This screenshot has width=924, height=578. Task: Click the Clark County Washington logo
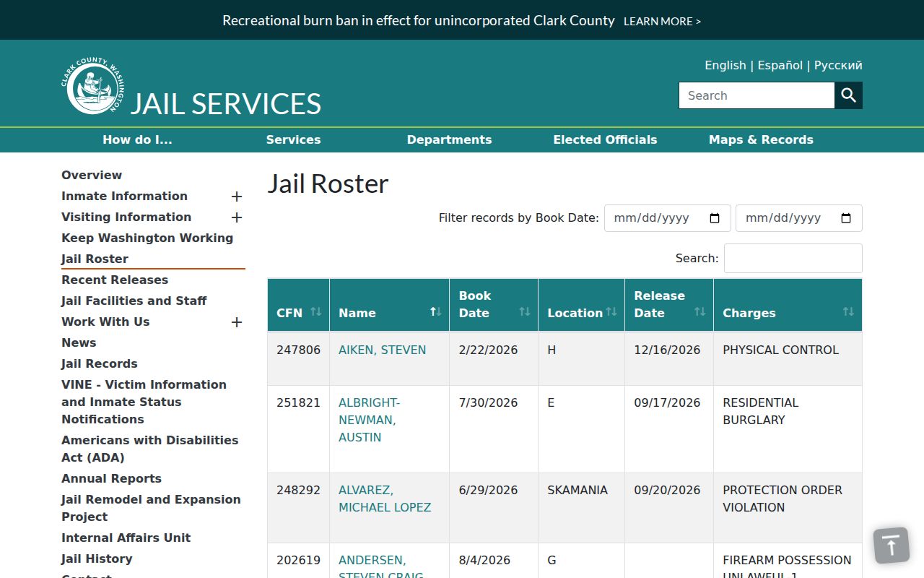point(92,87)
